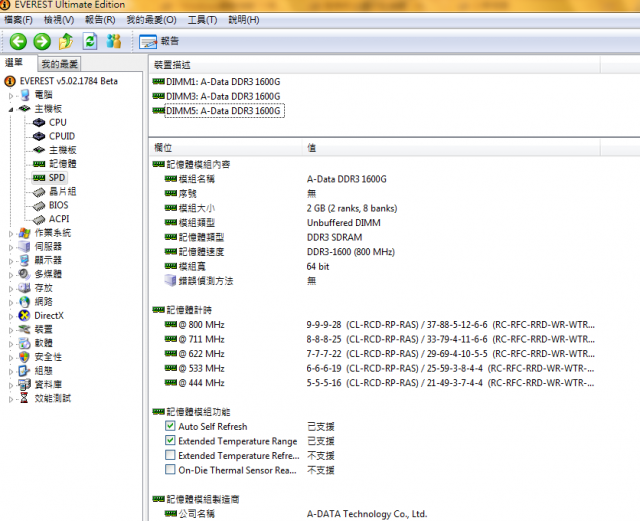This screenshot has width=640, height=521.
Task: Select the 晶片組 chipset tree item
Action: 62,191
